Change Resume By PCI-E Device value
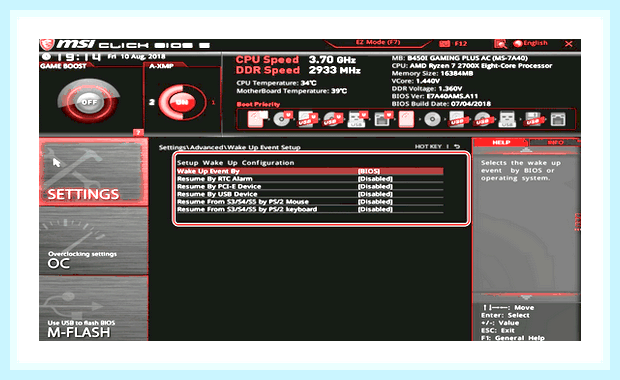 [x=375, y=186]
